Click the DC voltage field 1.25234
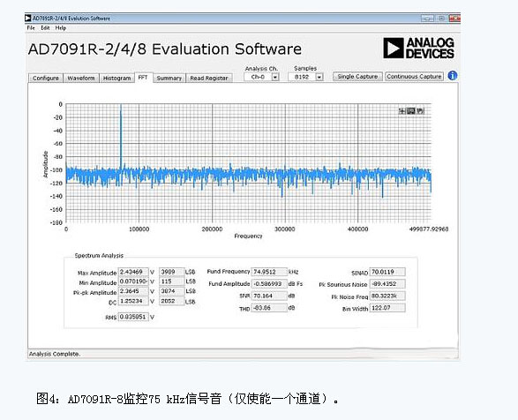Image resolution: width=518 pixels, height=420 pixels. 133,301
